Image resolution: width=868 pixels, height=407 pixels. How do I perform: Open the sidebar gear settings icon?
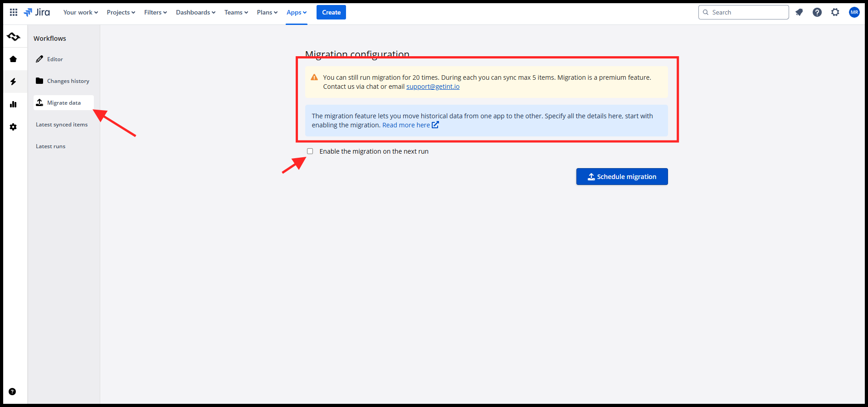tap(13, 127)
